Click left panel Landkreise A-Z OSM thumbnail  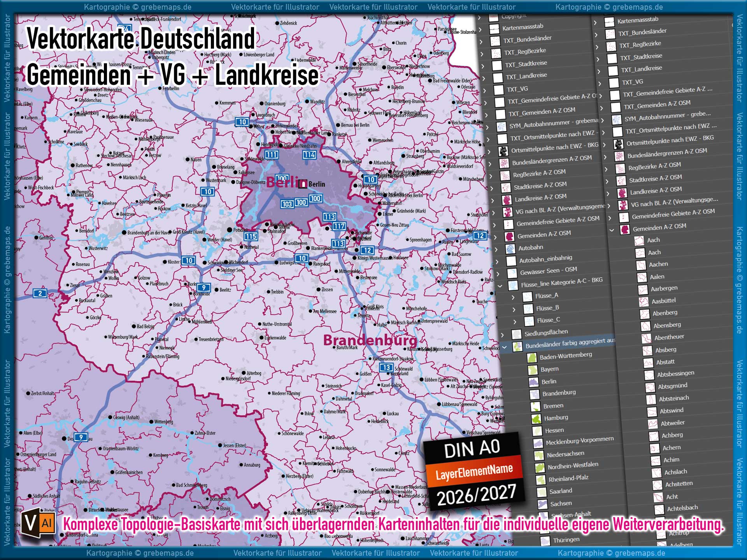(507, 200)
